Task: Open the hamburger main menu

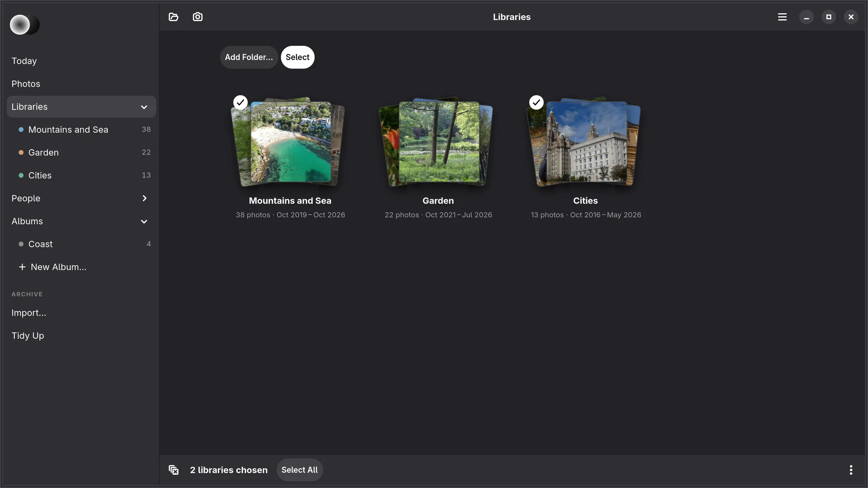Action: (782, 17)
